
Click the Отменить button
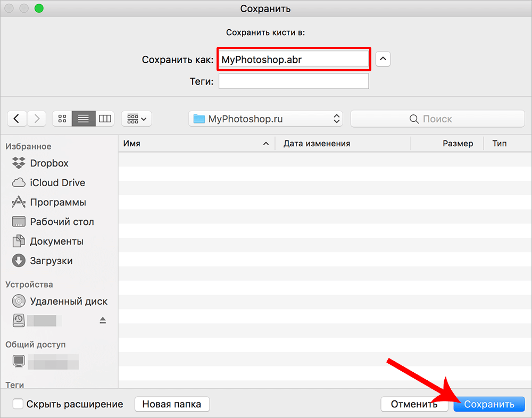(x=414, y=404)
